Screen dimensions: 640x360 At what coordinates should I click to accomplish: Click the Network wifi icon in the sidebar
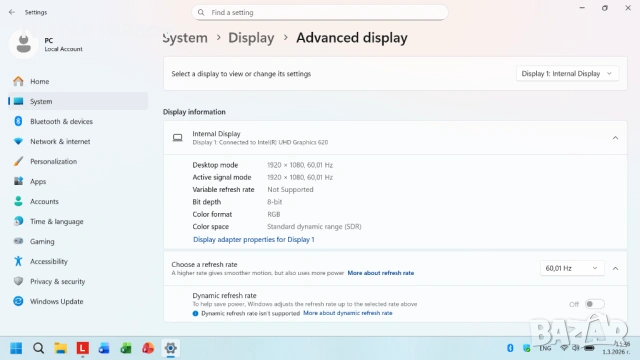pyautogui.click(x=18, y=141)
